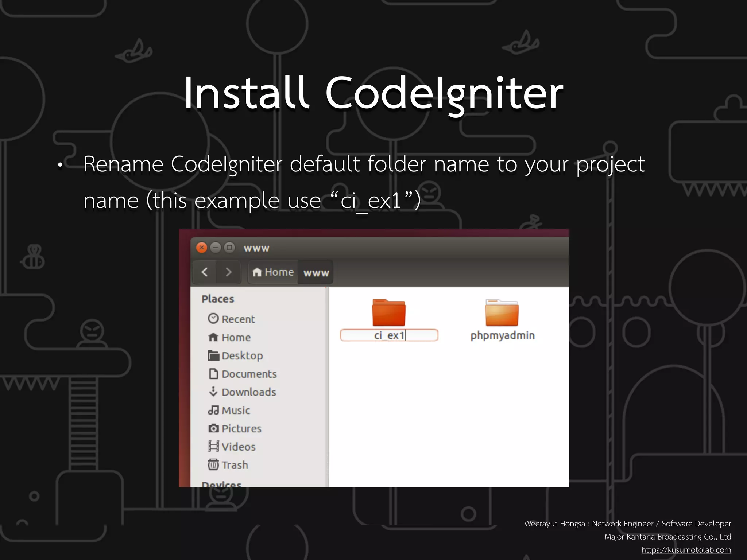Open Pictures in the Places sidebar
Image resolution: width=747 pixels, height=560 pixels.
tap(241, 429)
